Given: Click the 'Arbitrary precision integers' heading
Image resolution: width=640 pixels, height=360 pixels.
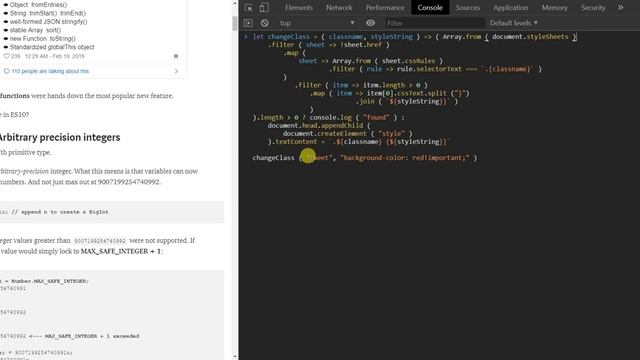Looking at the screenshot, I should 59,137.
